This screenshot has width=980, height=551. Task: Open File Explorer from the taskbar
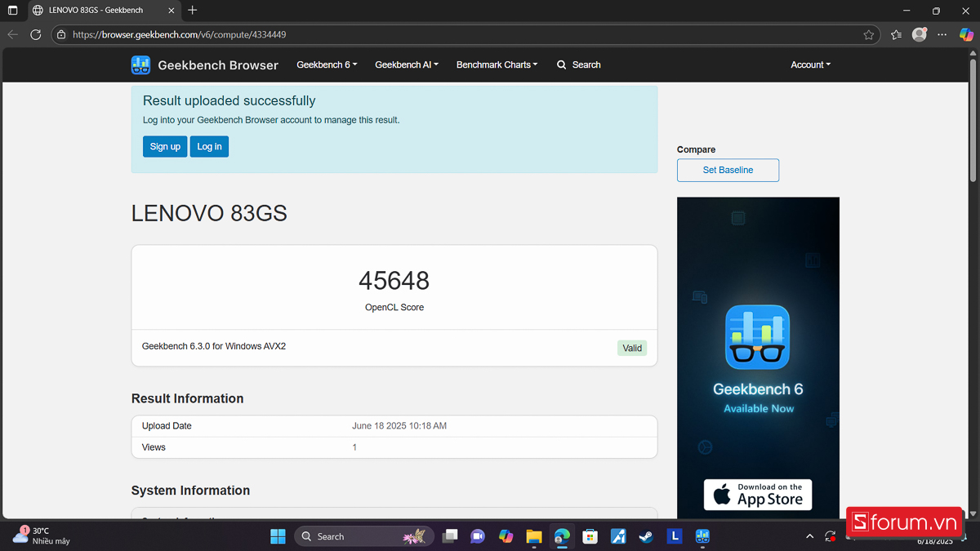(534, 536)
